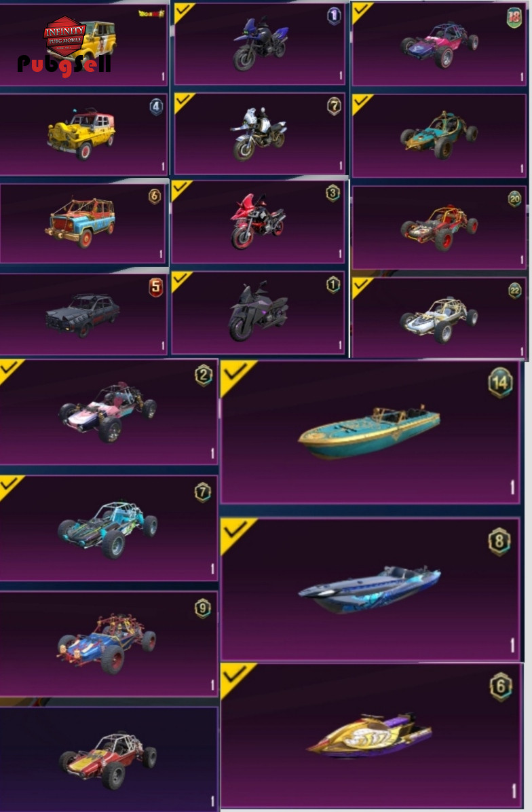Click the level 20 badge on red buggy
This screenshot has height=812, width=532.
point(514,198)
